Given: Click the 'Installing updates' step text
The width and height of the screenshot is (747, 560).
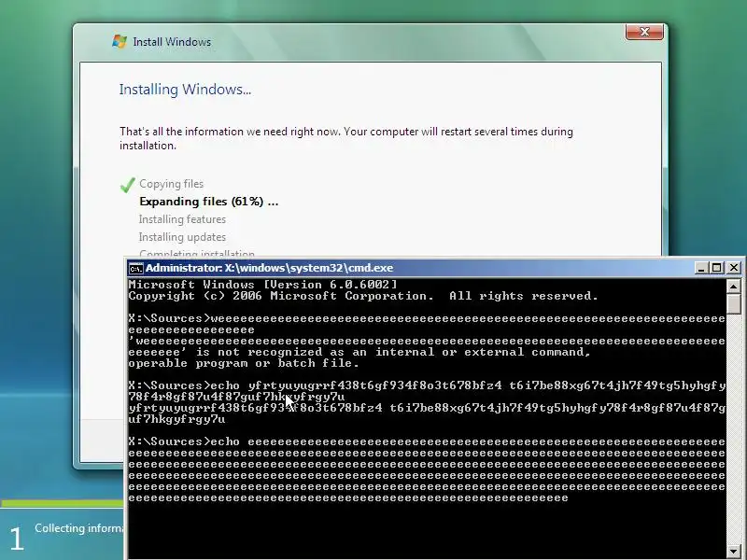Looking at the screenshot, I should coord(182,237).
